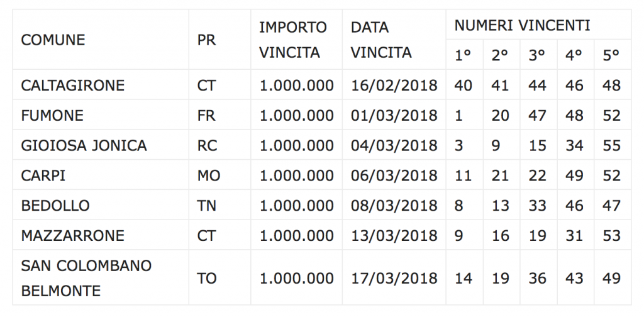Click the NUMERI VINCENTI header
This screenshot has height=317, width=644.
pos(522,25)
